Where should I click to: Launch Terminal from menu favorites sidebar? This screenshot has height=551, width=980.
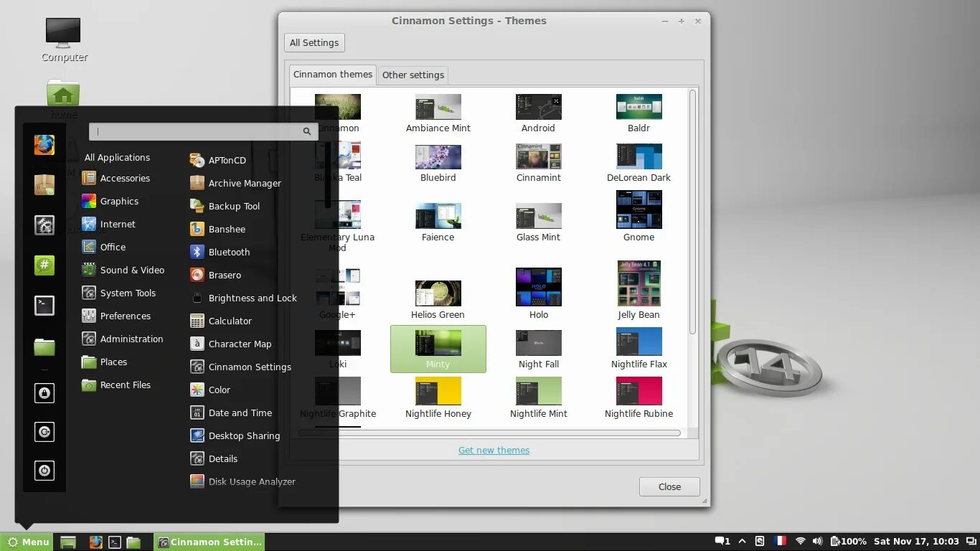click(x=44, y=306)
